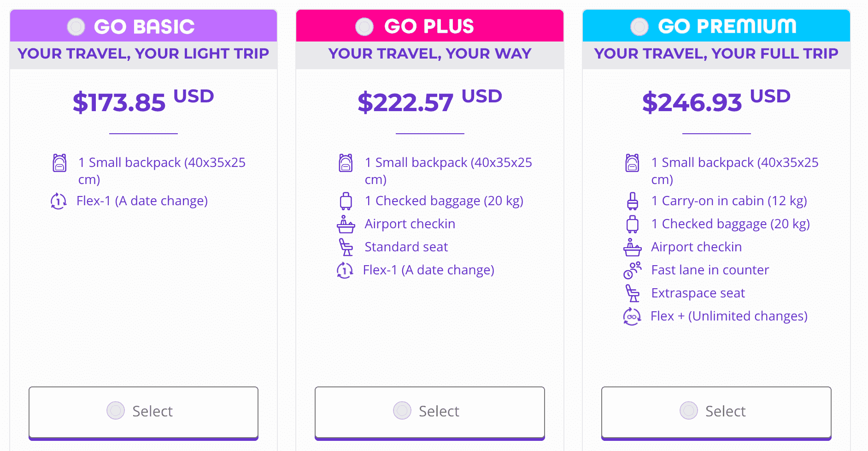
Task: Select the Flex-1 date change icon in GO BASIC
Action: point(58,201)
